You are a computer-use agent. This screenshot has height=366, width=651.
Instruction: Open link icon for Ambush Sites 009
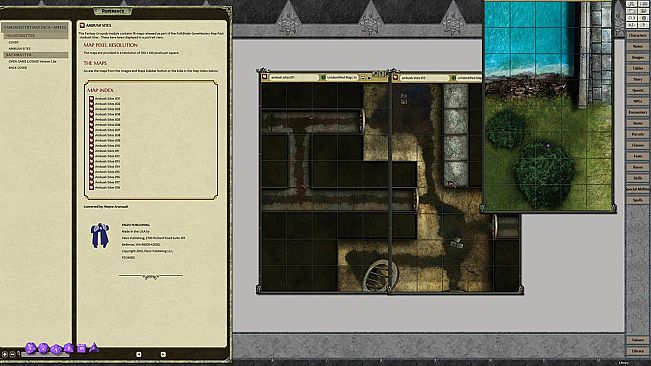(x=91, y=140)
